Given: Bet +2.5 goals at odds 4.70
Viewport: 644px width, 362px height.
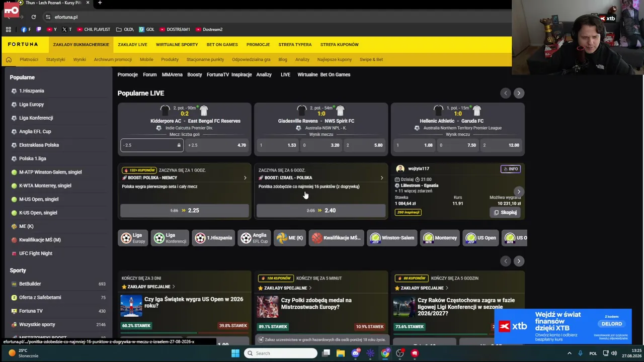Looking at the screenshot, I should coord(217,145).
